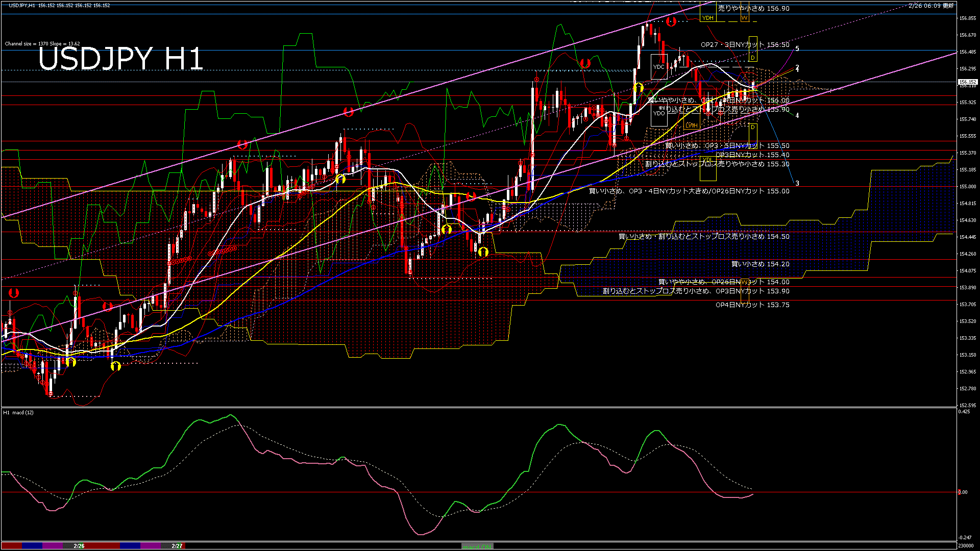This screenshot has height=551, width=980.
Task: Select the YDC marker box
Action: click(x=659, y=67)
